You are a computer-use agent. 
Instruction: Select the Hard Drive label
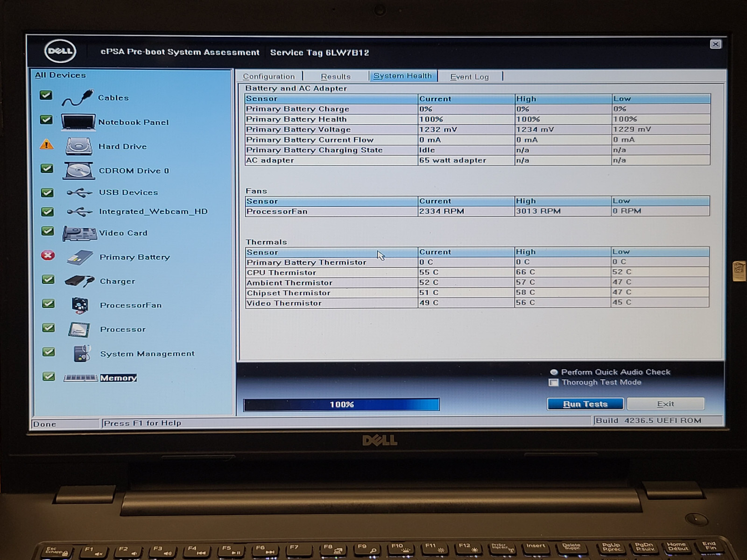click(122, 147)
